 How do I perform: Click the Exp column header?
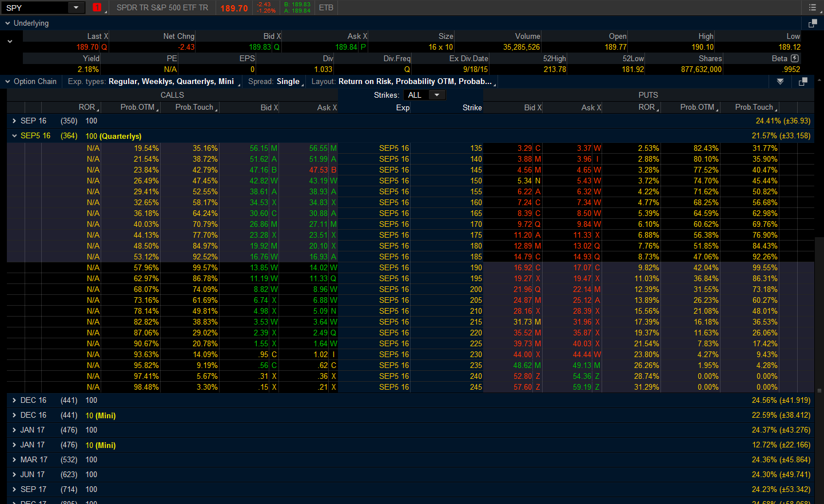pyautogui.click(x=403, y=107)
